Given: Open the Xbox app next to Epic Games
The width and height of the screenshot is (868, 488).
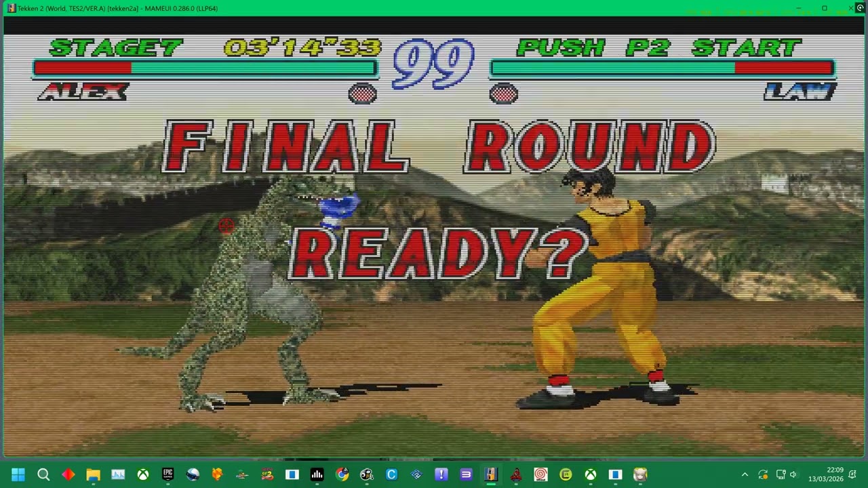Looking at the screenshot, I should click(x=143, y=474).
